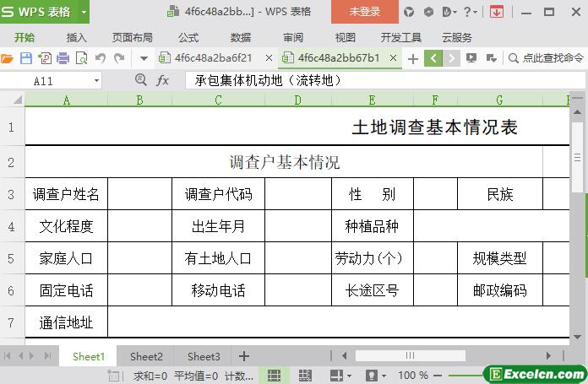
Task: Select the 调查户姓名 cell
Action: point(67,194)
